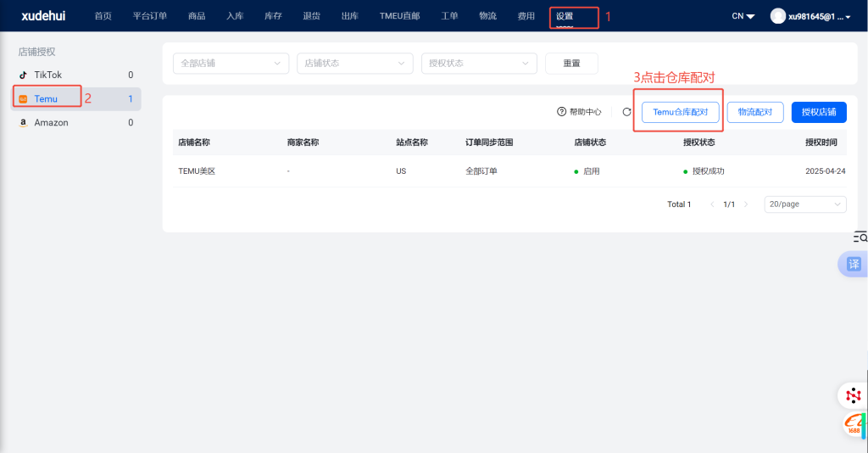Click the Temu仓库配对 button

coord(680,112)
